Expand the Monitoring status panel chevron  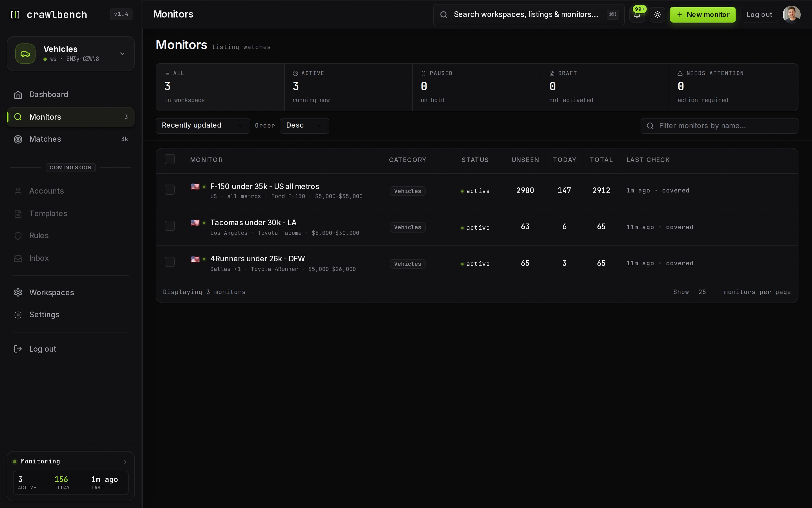(125, 462)
